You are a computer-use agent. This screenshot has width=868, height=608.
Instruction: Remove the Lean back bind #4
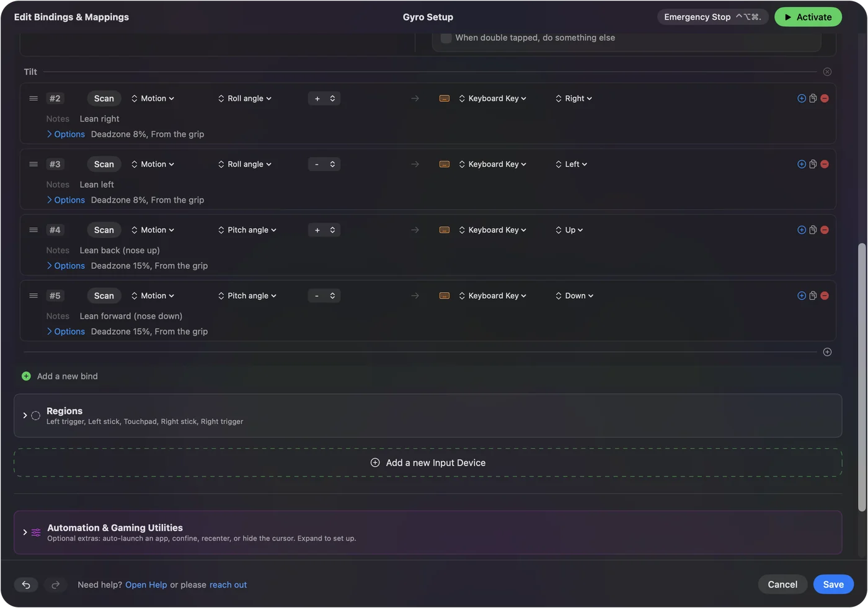[825, 230]
